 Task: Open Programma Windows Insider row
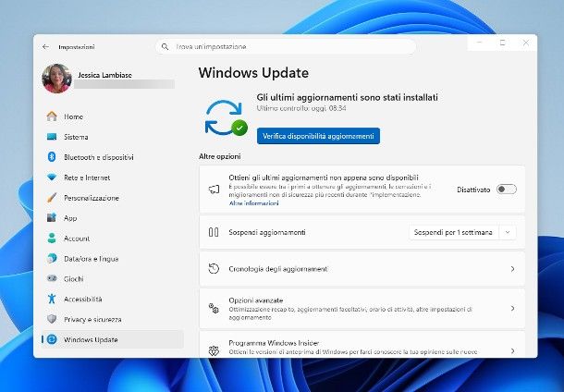click(362, 345)
